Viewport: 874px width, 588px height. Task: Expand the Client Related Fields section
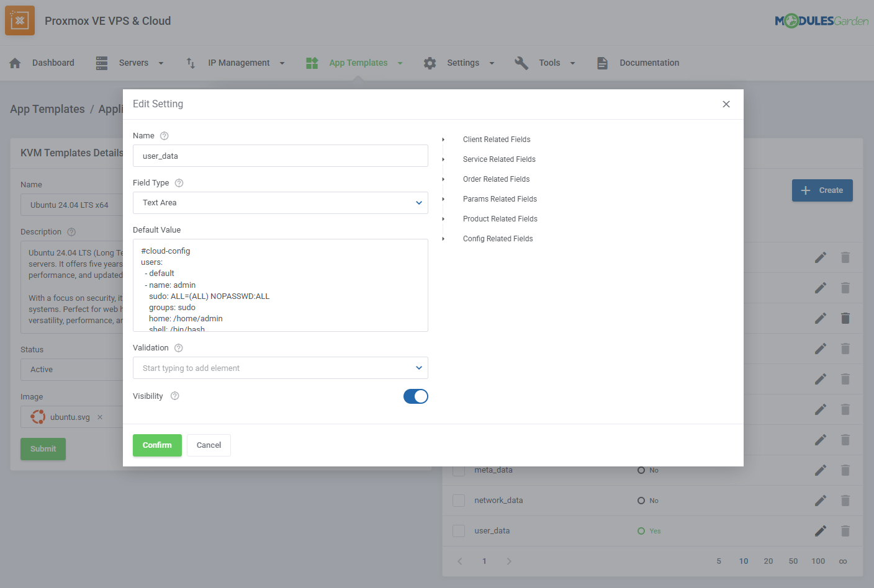497,139
